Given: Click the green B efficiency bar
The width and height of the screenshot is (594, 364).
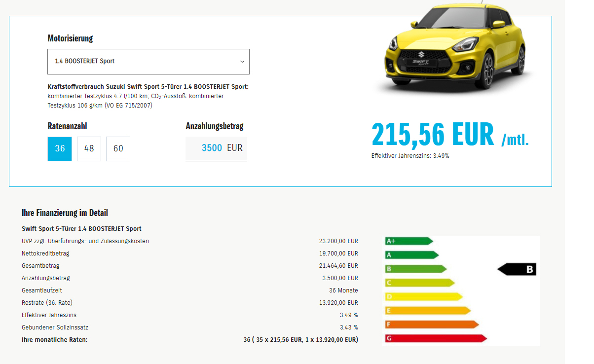Looking at the screenshot, I should (x=415, y=269).
